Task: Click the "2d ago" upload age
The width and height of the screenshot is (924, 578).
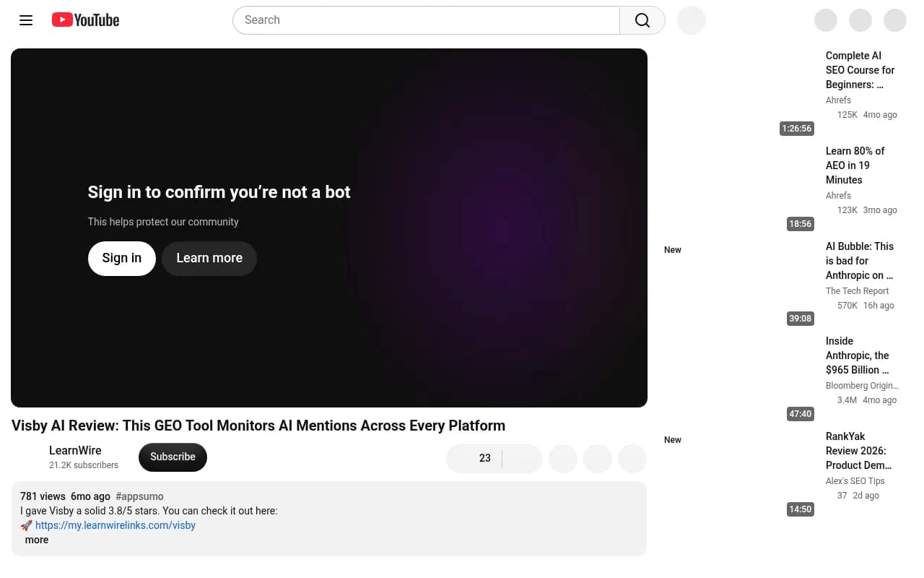Action: point(866,496)
